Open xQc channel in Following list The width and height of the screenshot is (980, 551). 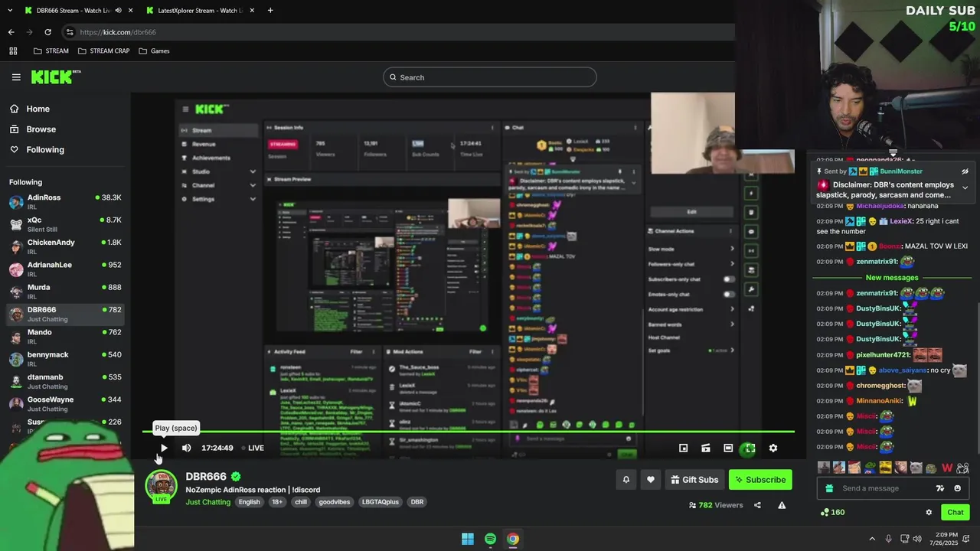pos(65,224)
